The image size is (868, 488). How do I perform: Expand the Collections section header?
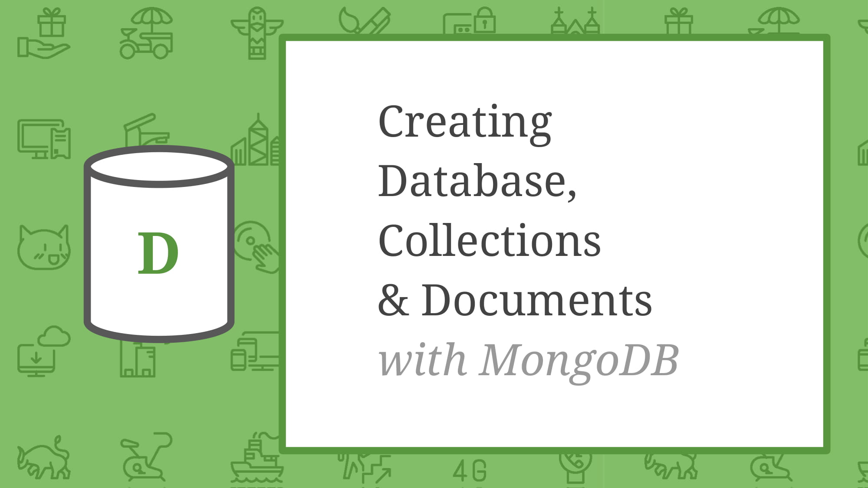pyautogui.click(x=489, y=238)
